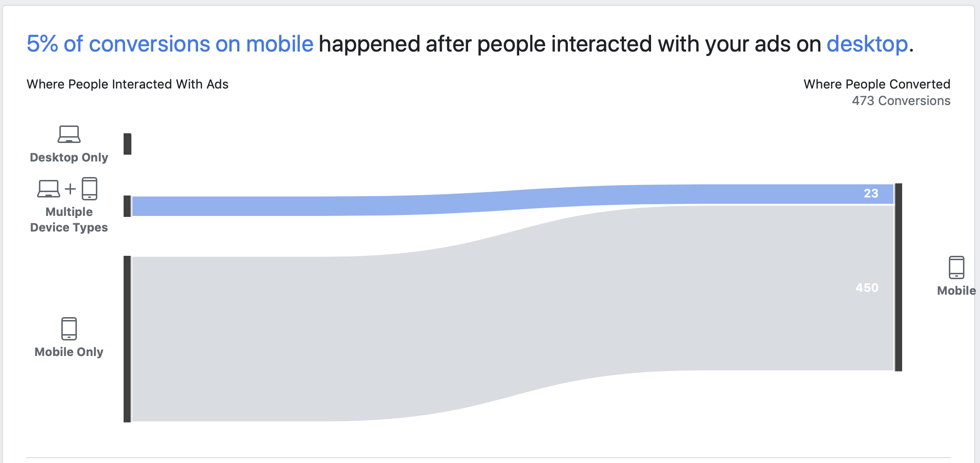980x463 pixels.
Task: Click the Mobile destination label
Action: pos(957,291)
